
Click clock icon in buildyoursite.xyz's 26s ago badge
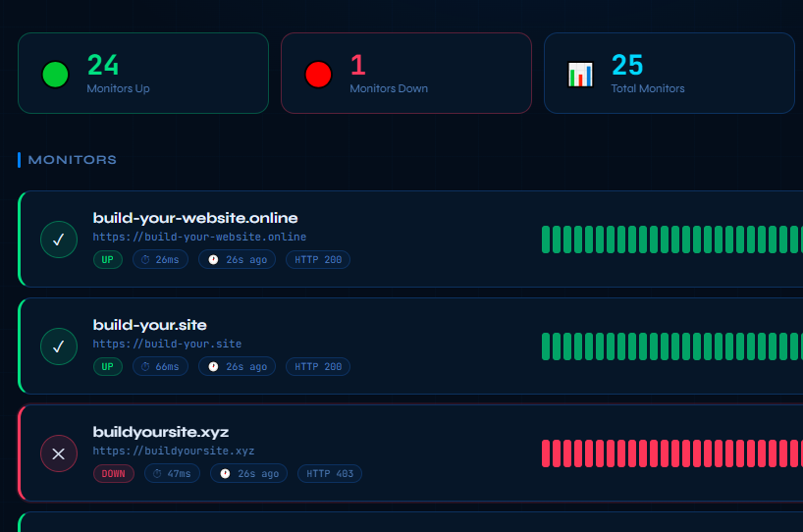tap(225, 474)
